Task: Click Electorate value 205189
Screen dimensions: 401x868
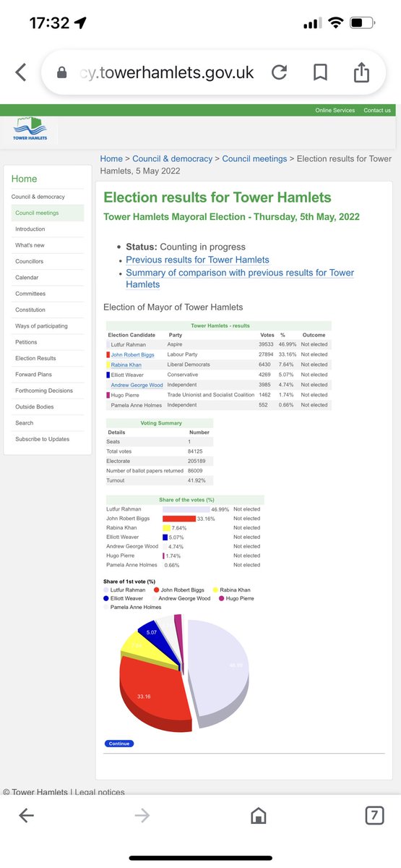Action: click(x=197, y=461)
